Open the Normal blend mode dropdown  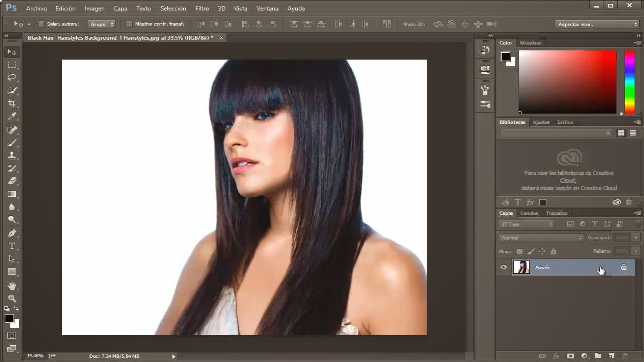541,237
